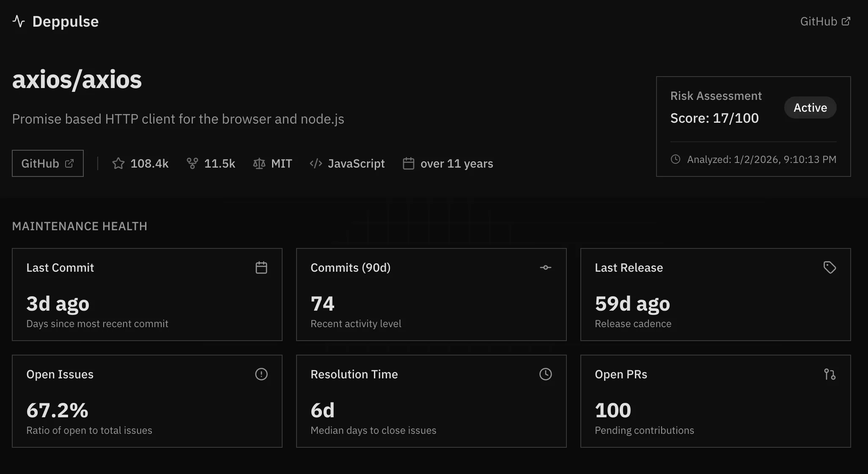
Task: Click the Active status badge
Action: 810,107
